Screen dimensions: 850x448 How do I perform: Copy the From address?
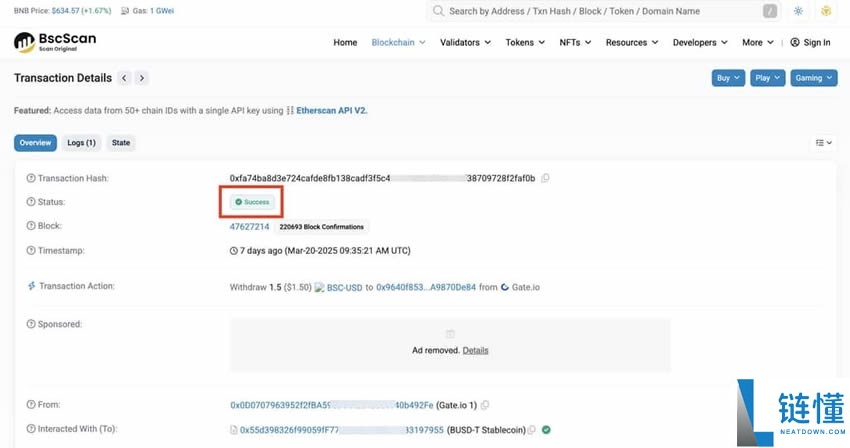(x=485, y=405)
